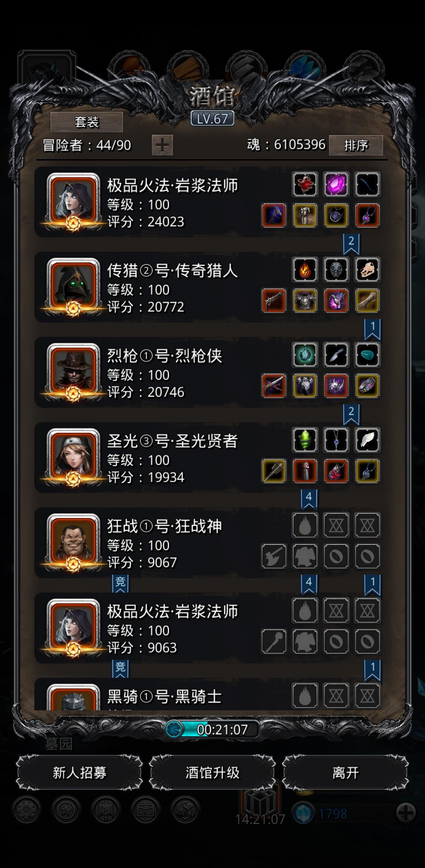Tap the timer progress bar showing 00:21:07
This screenshot has height=868, width=425.
212,729
